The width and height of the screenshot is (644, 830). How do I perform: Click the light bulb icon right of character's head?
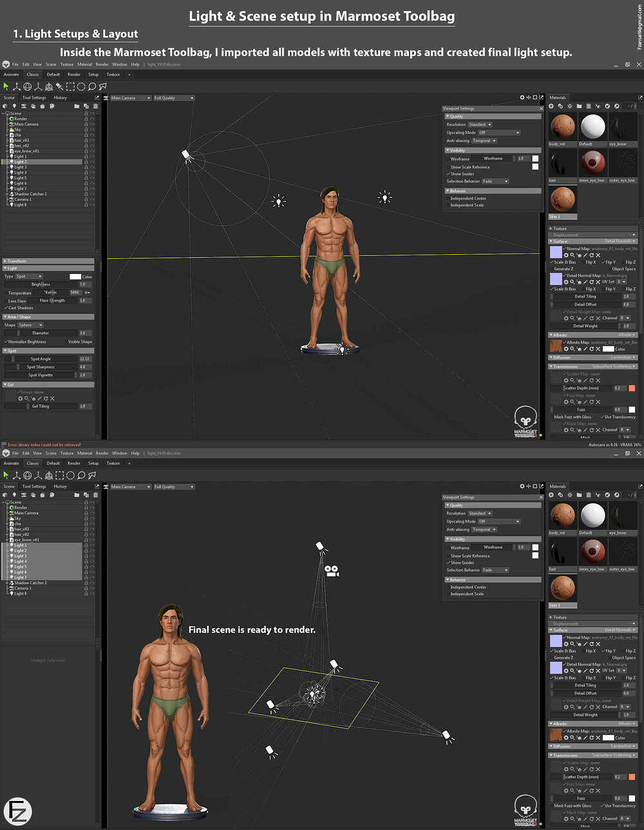point(384,197)
